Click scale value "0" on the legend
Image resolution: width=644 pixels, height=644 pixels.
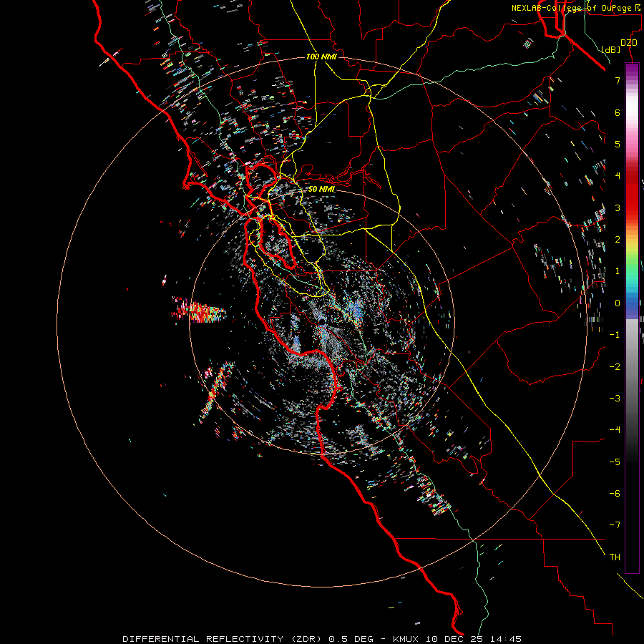(x=618, y=303)
